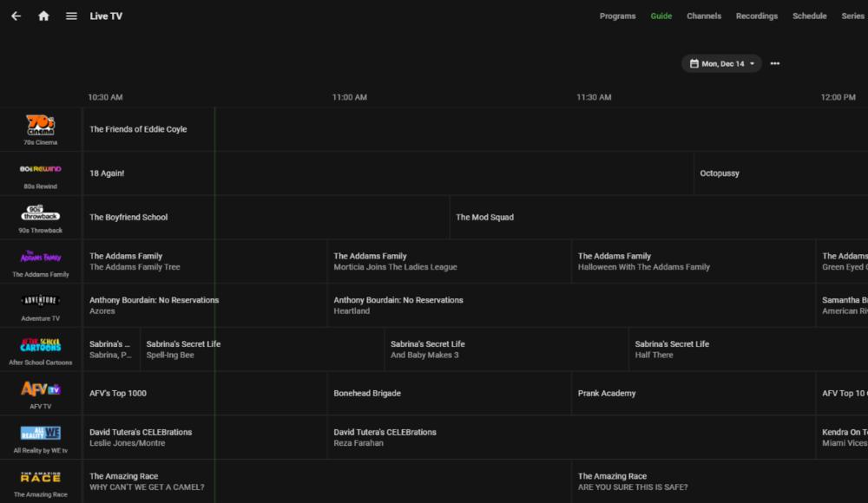Viewport: 868px width, 503px height.
Task: Open The Friends of Eddie Coyle program
Action: (x=138, y=129)
